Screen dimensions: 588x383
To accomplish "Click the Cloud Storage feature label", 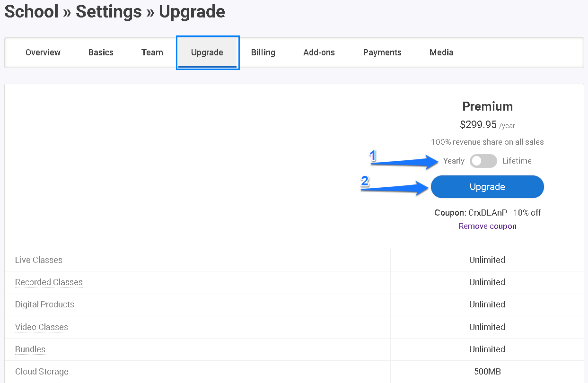I will (42, 372).
